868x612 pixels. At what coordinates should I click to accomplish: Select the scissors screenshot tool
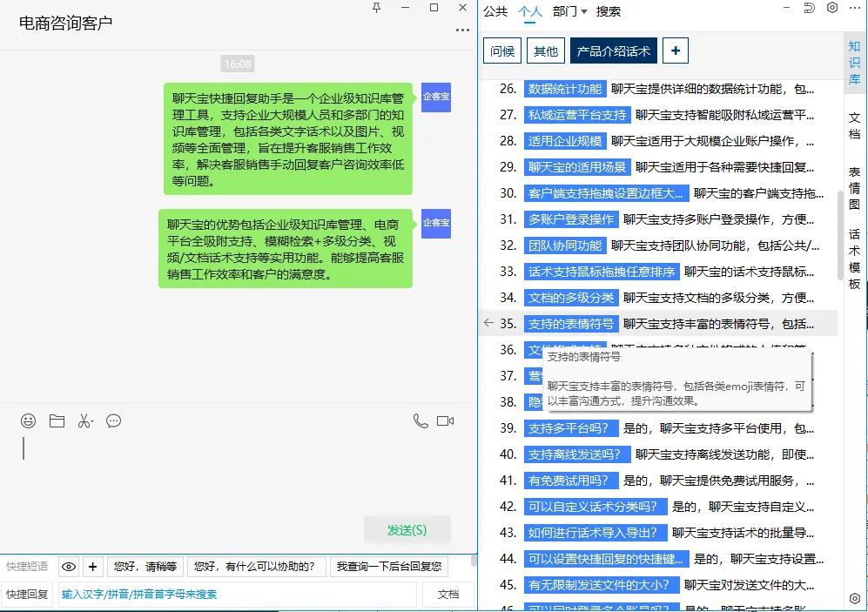pos(85,421)
